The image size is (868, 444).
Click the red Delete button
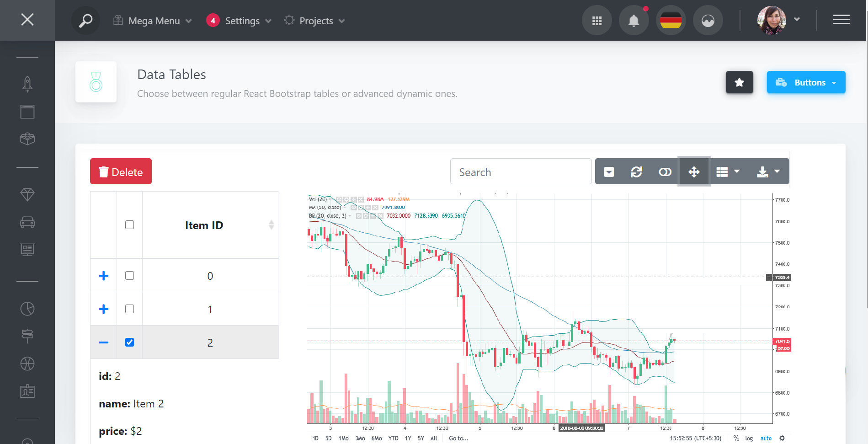tap(121, 172)
